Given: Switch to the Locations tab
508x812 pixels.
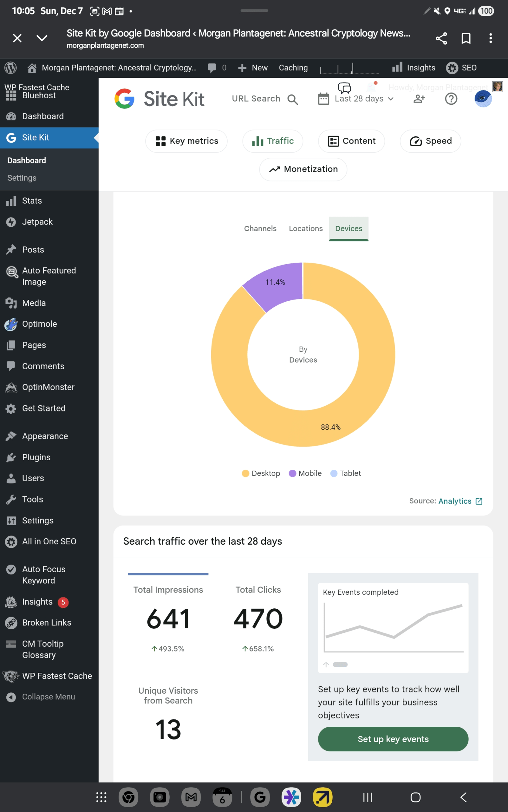Looking at the screenshot, I should (x=305, y=229).
